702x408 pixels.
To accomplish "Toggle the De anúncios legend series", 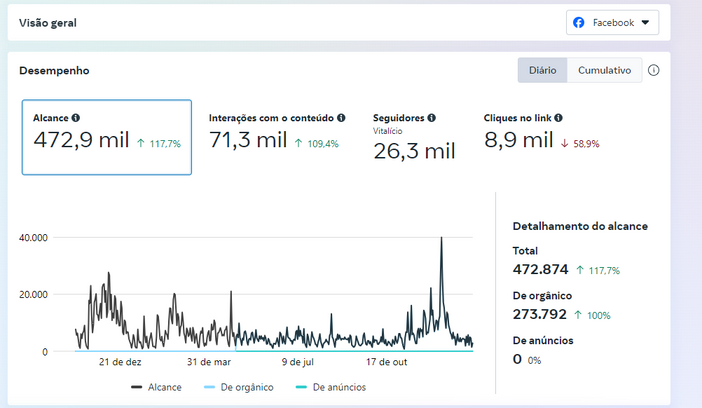I will 331,387.
